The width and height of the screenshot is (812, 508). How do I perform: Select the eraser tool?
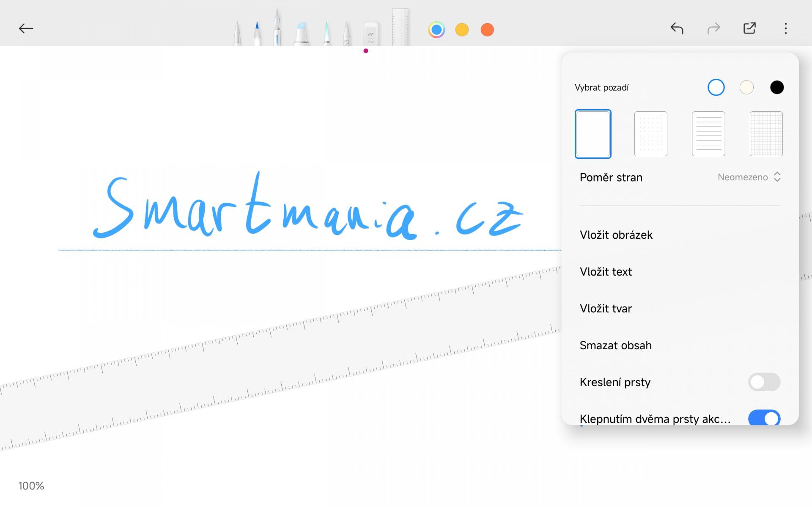[371, 34]
